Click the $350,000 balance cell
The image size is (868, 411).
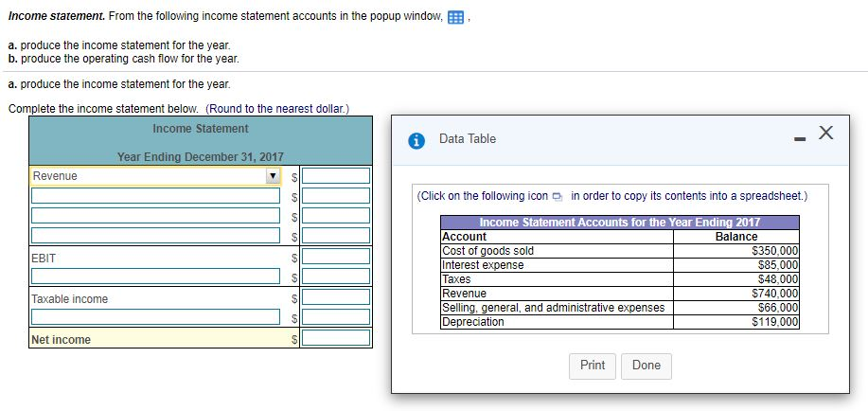pyautogui.click(x=736, y=251)
